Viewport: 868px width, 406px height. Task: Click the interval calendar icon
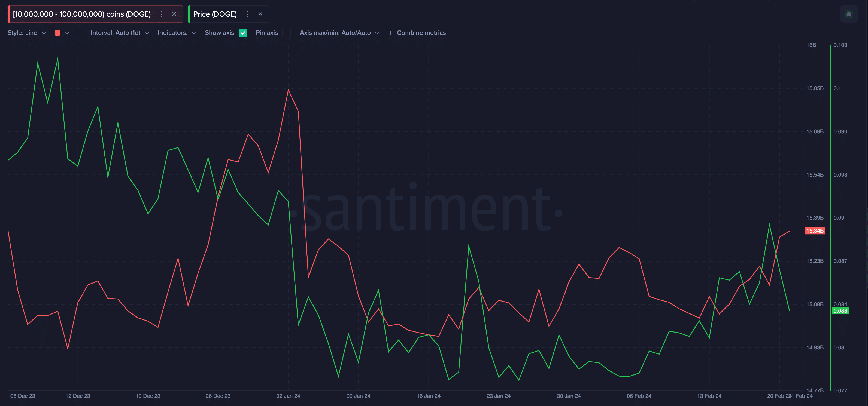click(82, 33)
